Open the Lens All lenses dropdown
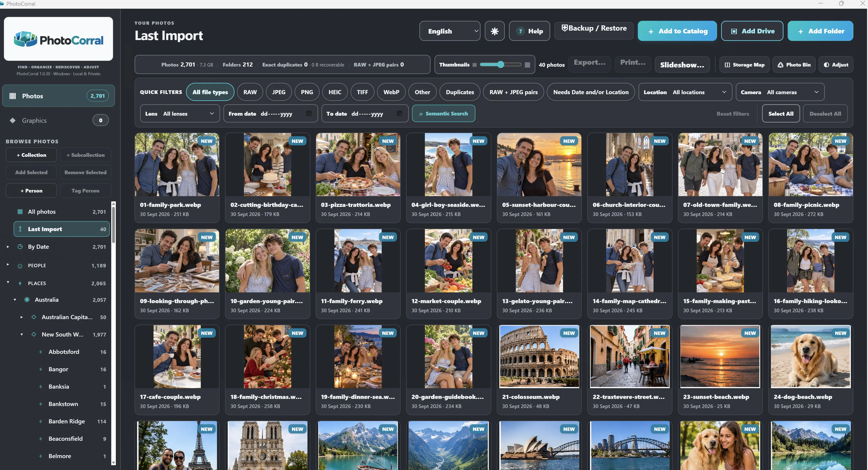868x470 pixels. [180, 114]
